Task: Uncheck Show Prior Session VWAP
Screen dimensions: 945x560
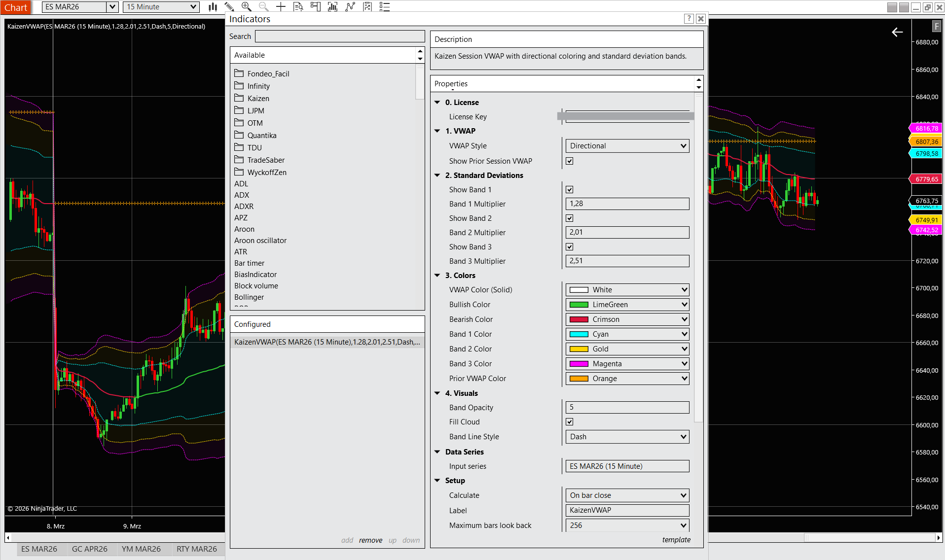Action: [x=569, y=161]
